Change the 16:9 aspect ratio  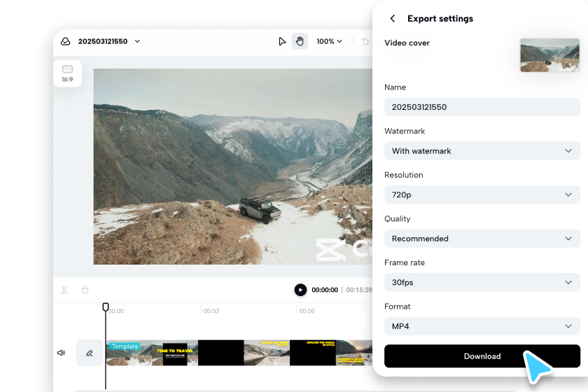pyautogui.click(x=67, y=73)
